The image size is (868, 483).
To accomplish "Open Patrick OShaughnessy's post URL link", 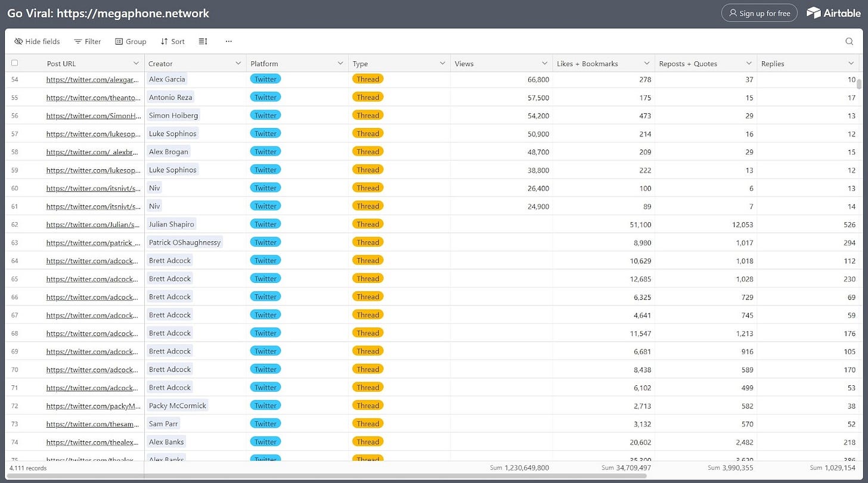I will coord(94,242).
